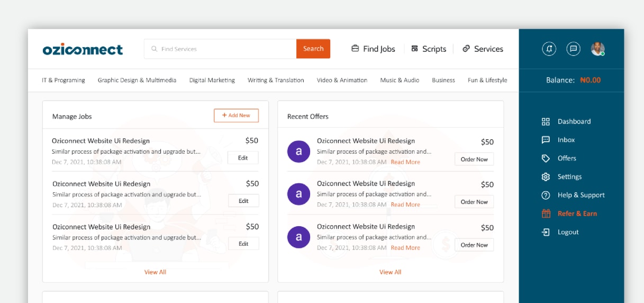The width and height of the screenshot is (644, 303).
Task: Click Read More on third offer
Action: point(405,247)
